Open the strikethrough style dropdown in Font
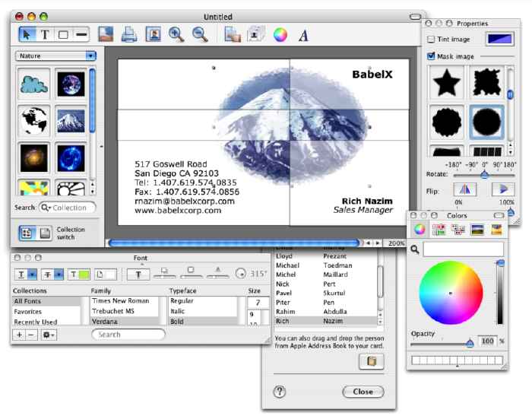Screen dimensions: 532x419 pyautogui.click(x=59, y=274)
